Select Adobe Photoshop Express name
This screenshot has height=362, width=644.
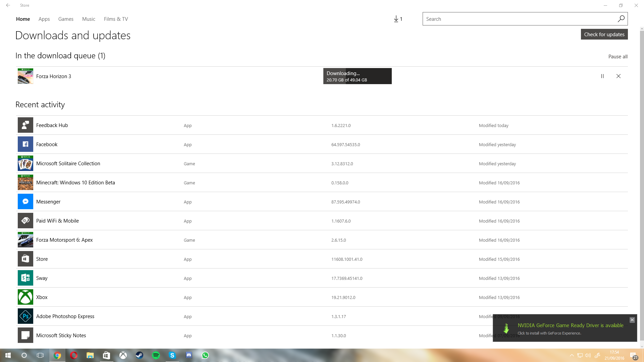click(x=65, y=316)
